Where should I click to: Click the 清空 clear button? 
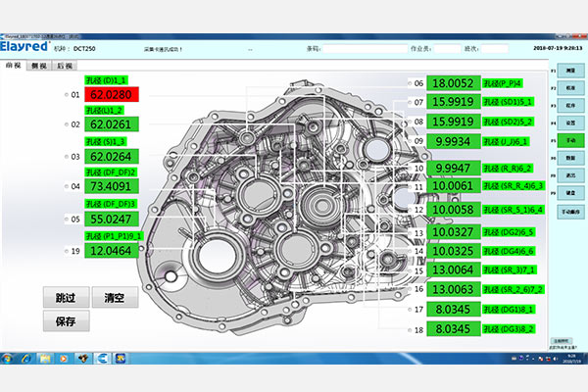point(115,298)
